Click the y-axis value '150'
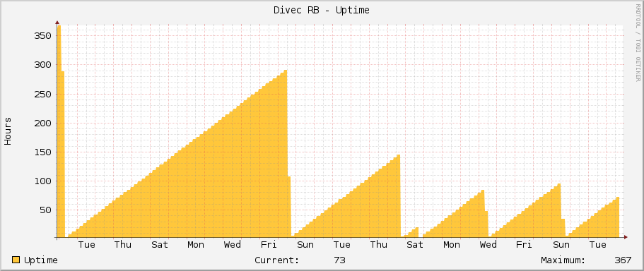644x271 pixels. click(x=42, y=152)
